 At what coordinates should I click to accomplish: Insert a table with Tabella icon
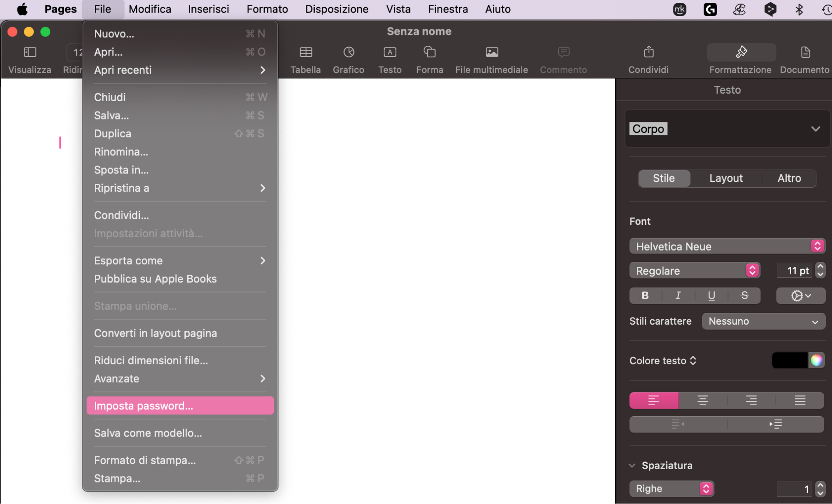[x=305, y=52]
